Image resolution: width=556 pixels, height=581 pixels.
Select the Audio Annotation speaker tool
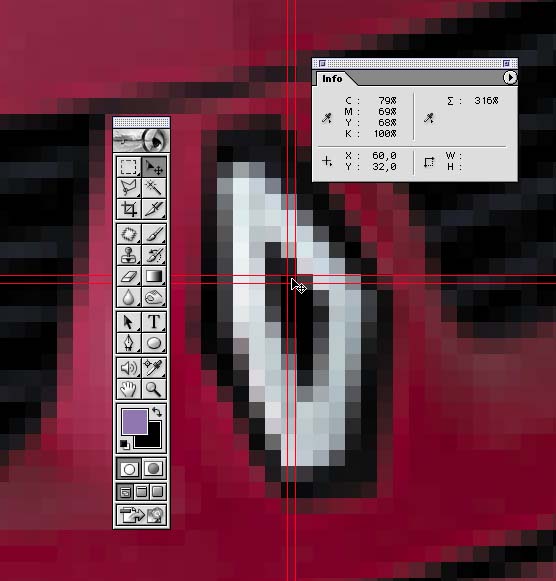(129, 368)
